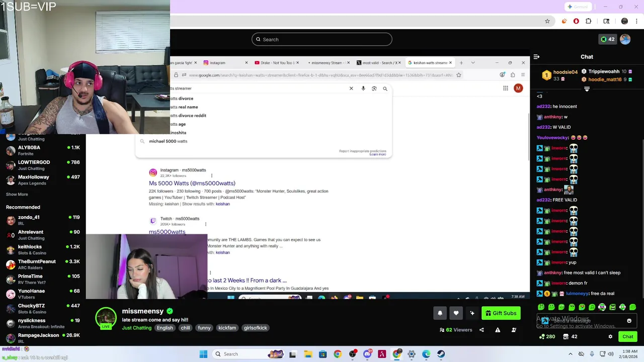This screenshot has height=362, width=644.
Task: Open the three-dot menu of the Instagram result
Action: coord(211,175)
